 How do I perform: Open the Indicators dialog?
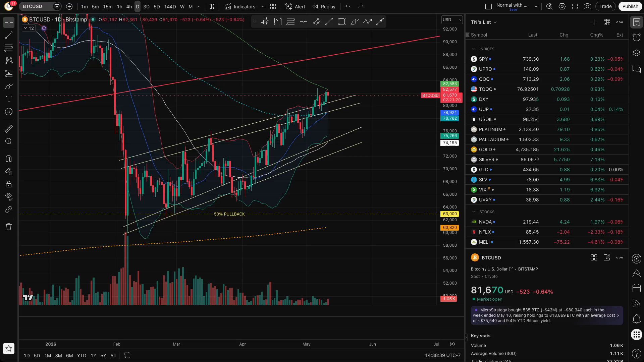click(x=240, y=6)
